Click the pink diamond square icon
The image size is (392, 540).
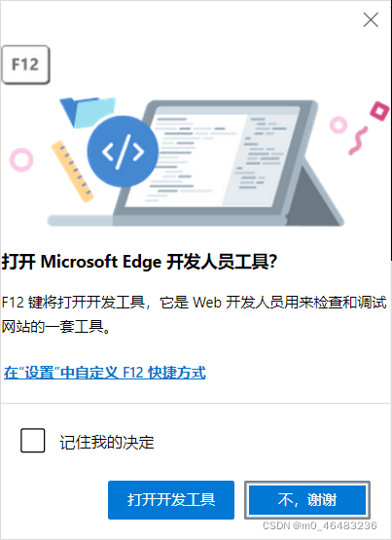point(379,111)
